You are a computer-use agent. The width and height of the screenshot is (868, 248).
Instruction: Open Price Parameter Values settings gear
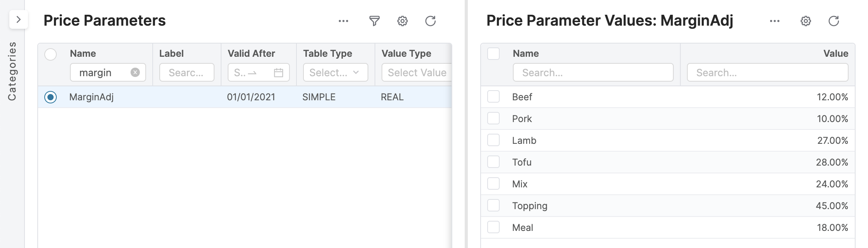(x=805, y=21)
